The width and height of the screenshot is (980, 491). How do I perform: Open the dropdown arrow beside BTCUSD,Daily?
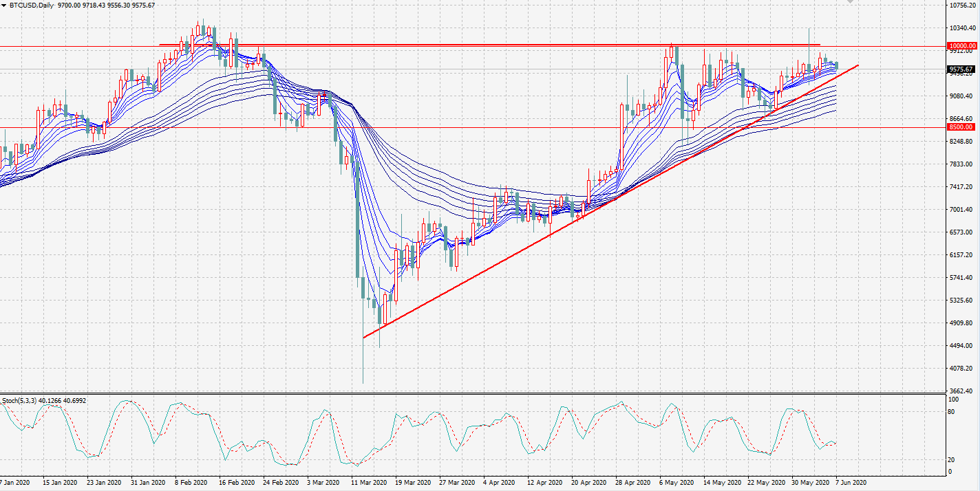(4, 6)
